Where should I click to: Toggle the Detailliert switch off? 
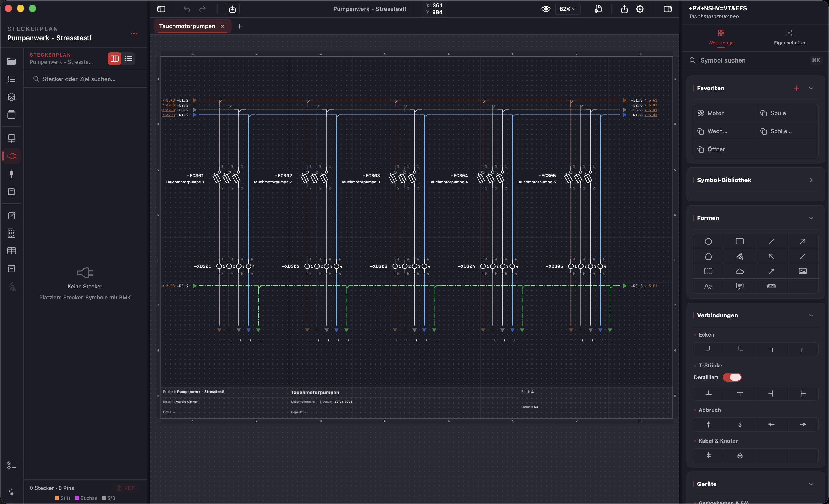tap(732, 377)
